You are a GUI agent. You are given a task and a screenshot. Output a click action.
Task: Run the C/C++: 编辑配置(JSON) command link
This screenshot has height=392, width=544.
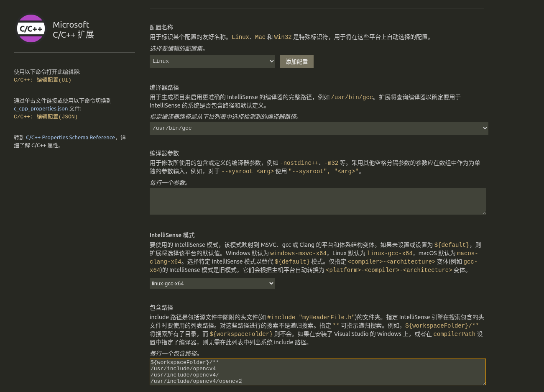[46, 117]
